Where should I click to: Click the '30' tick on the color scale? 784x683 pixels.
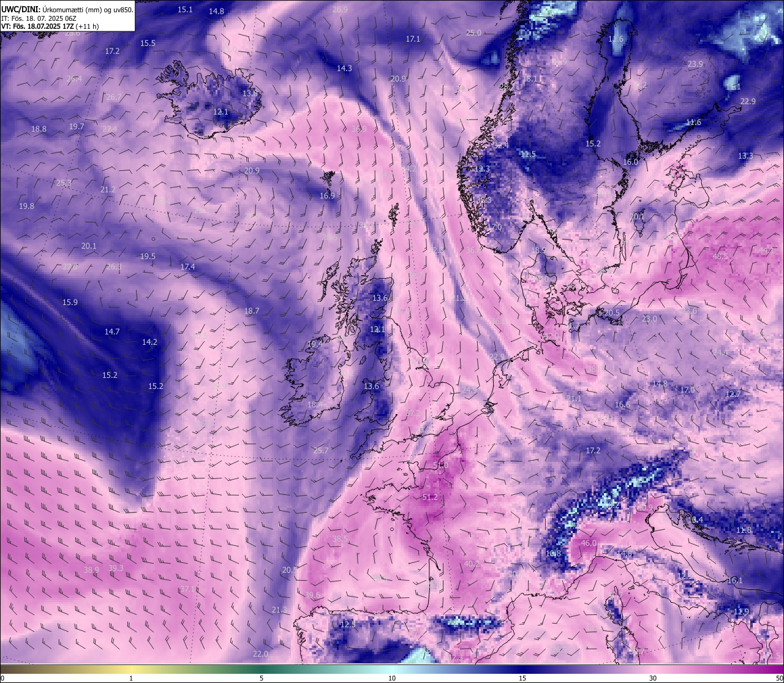click(x=653, y=678)
